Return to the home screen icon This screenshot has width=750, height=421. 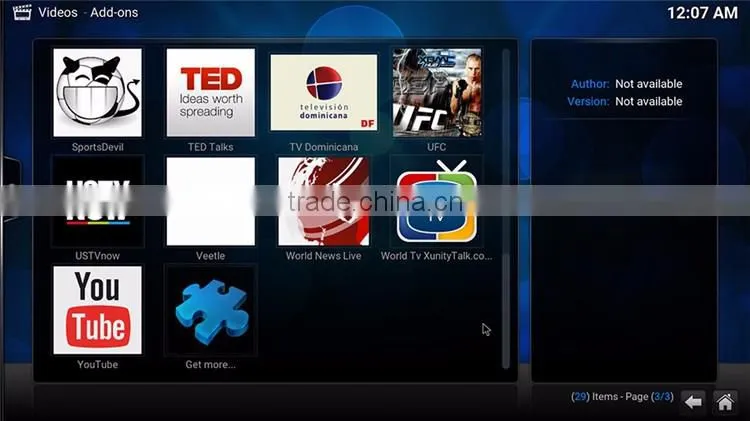725,402
